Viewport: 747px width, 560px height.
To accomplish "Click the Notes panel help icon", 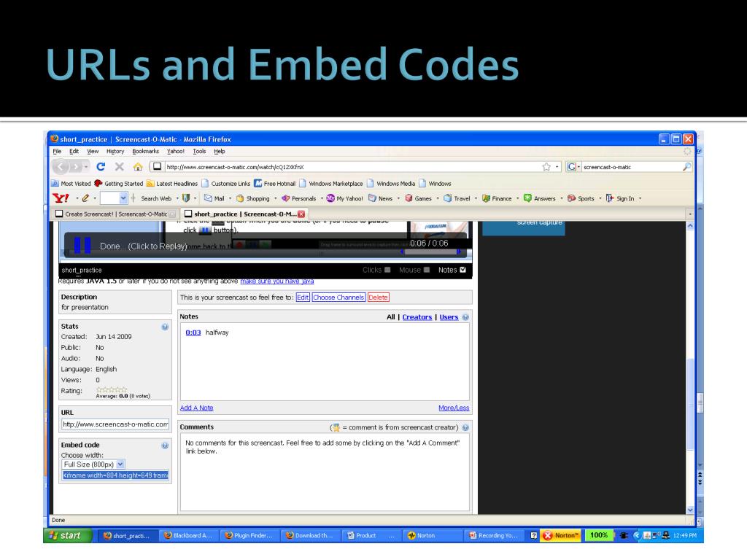I will coord(465,317).
